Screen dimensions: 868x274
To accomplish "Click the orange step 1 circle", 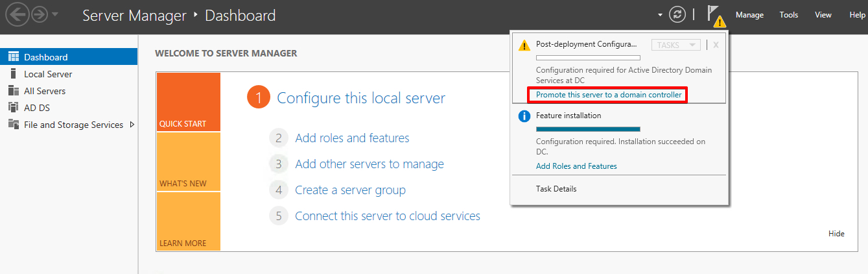I will pos(258,98).
